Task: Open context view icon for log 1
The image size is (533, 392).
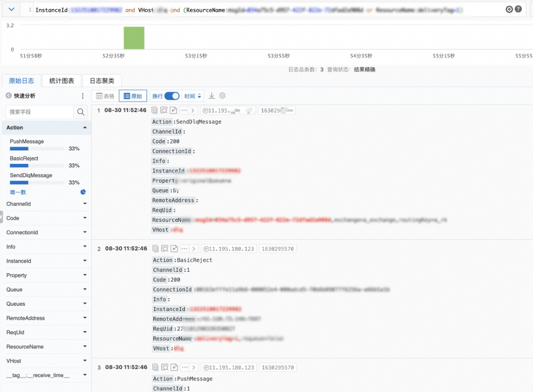Action: [164, 110]
